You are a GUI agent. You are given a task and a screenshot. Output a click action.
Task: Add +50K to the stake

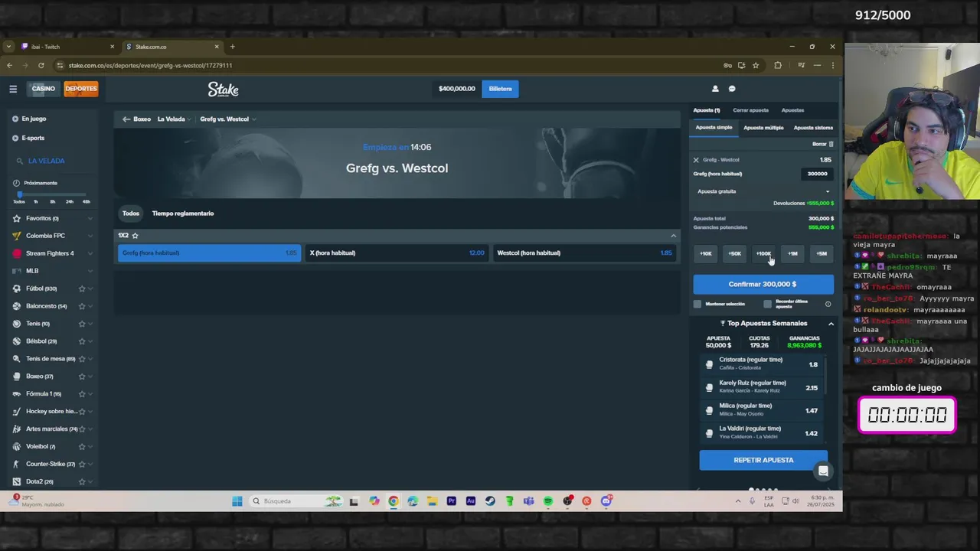point(735,253)
